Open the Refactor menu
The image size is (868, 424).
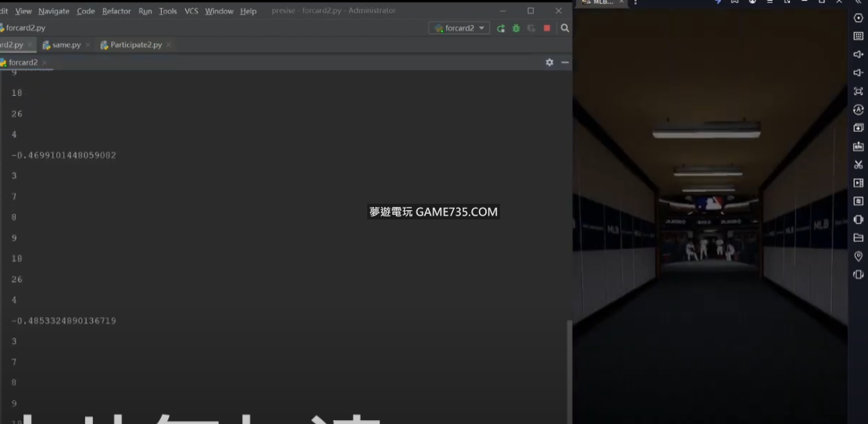coord(116,11)
